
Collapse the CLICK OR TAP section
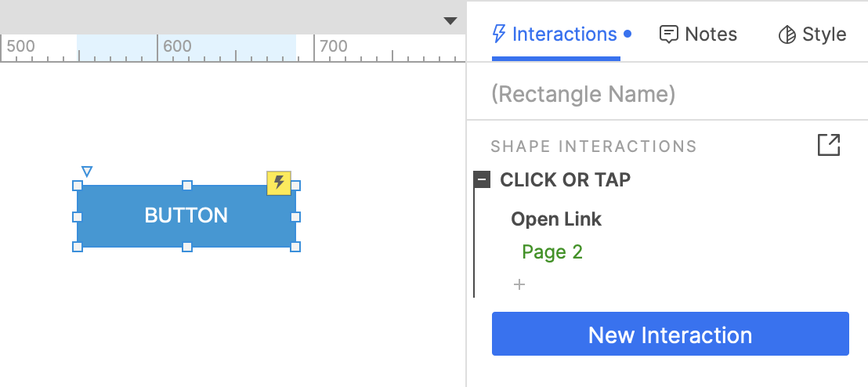point(482,180)
